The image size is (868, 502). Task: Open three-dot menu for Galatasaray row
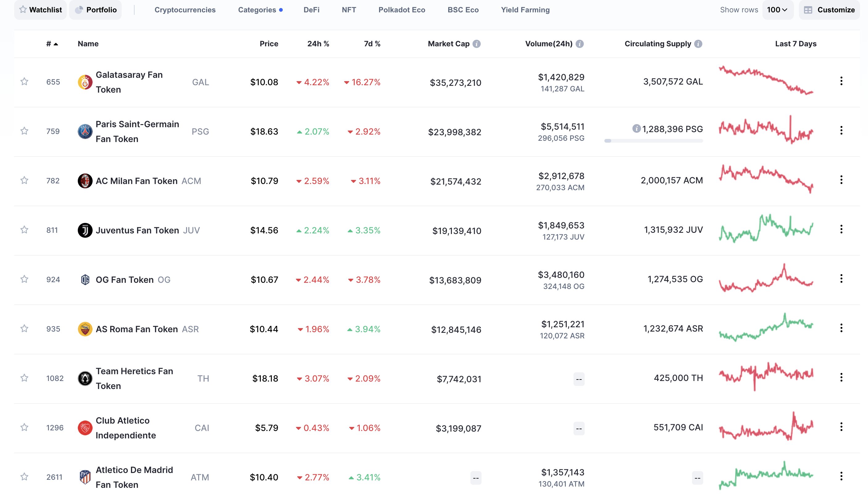tap(841, 81)
